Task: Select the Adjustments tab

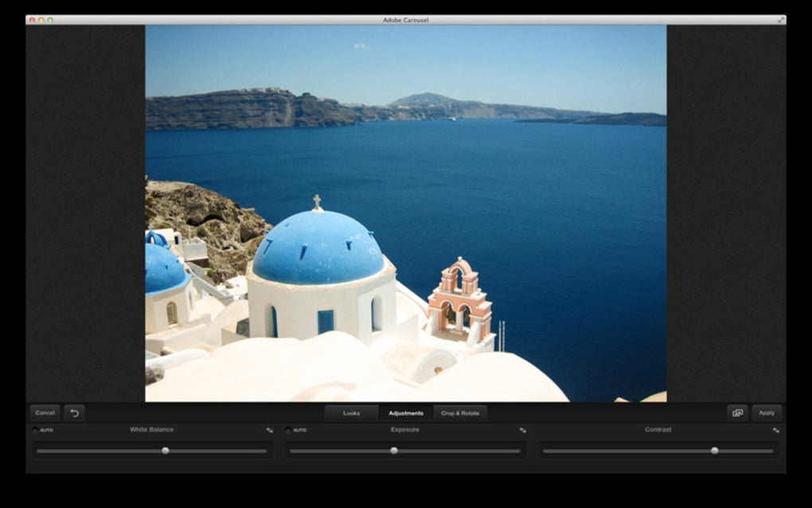Action: (407, 412)
